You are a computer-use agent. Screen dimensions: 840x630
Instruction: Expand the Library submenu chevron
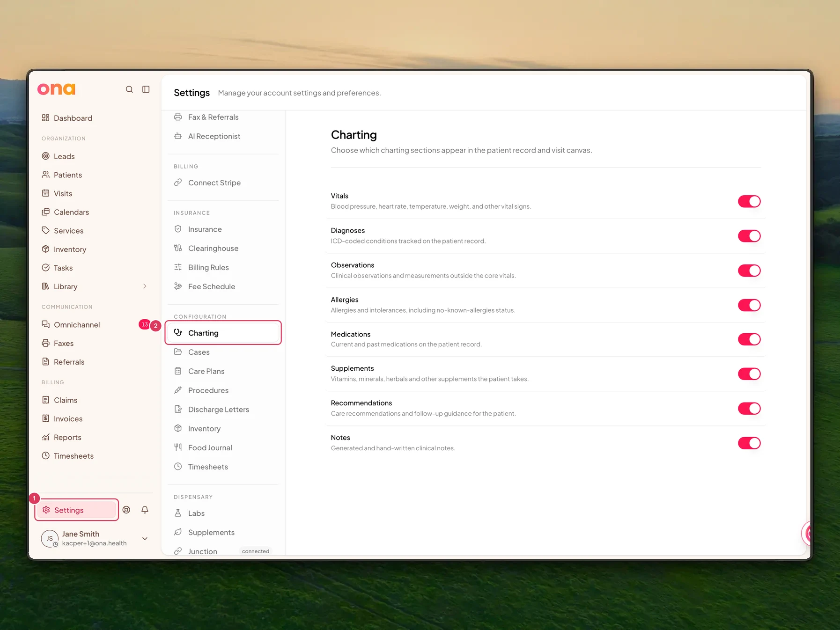click(x=145, y=286)
